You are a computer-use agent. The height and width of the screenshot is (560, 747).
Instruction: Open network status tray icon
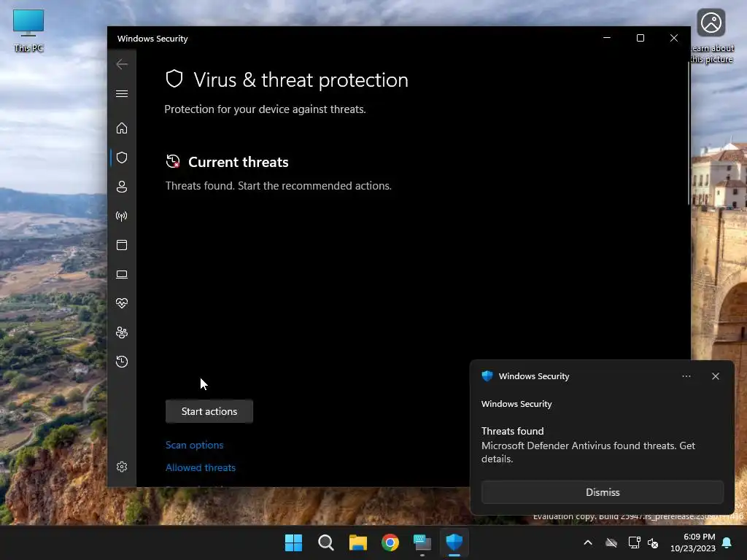[x=634, y=542]
